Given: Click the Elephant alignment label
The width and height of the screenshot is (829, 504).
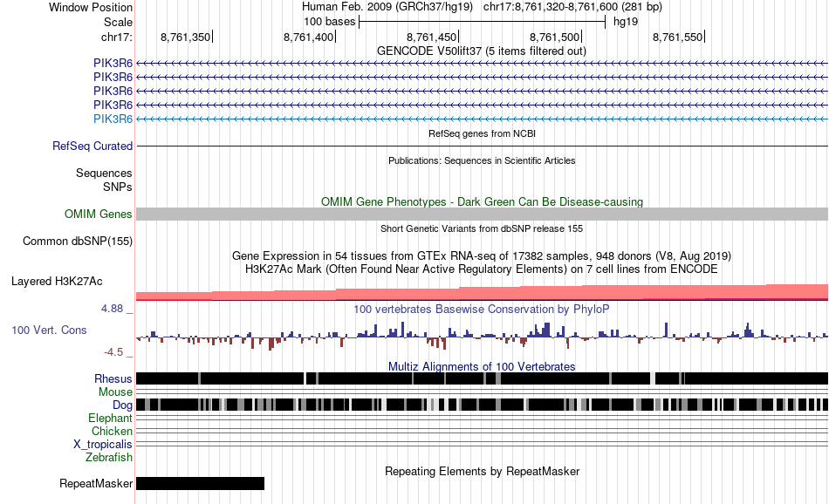Looking at the screenshot, I should point(111,418).
